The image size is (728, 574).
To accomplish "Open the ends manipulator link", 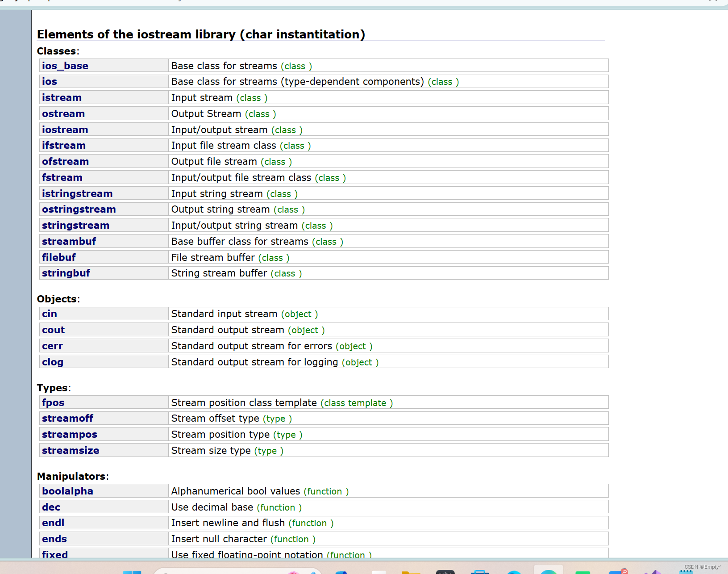I will tap(54, 539).
